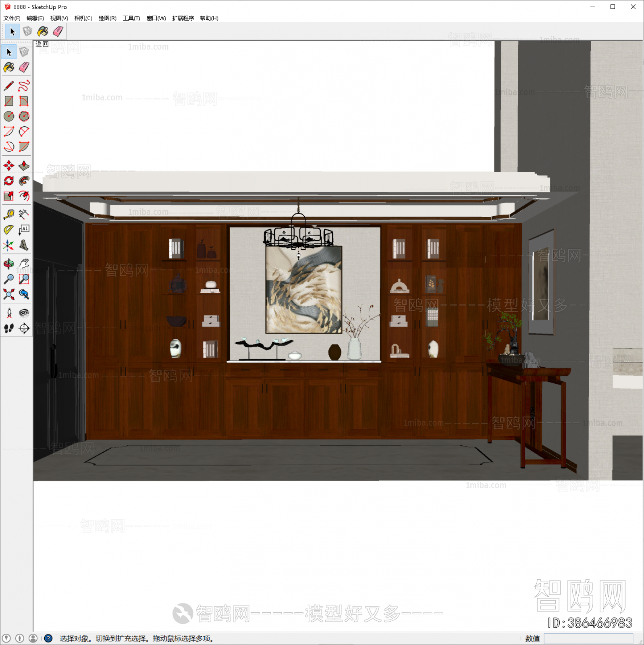The width and height of the screenshot is (644, 645).
Task: Click the geo-location icon in status bar
Action: point(6,639)
